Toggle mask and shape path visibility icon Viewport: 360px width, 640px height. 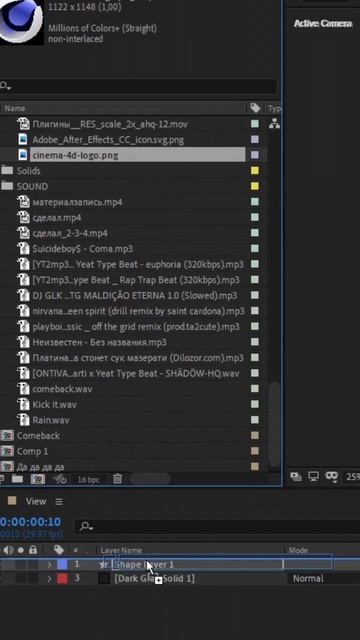(x=331, y=476)
